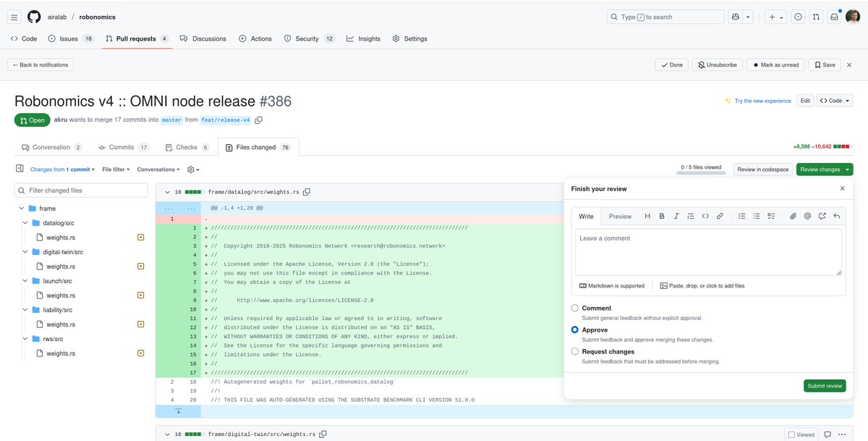Collapse the liability/src folder
The image size is (868, 441).
[25, 310]
